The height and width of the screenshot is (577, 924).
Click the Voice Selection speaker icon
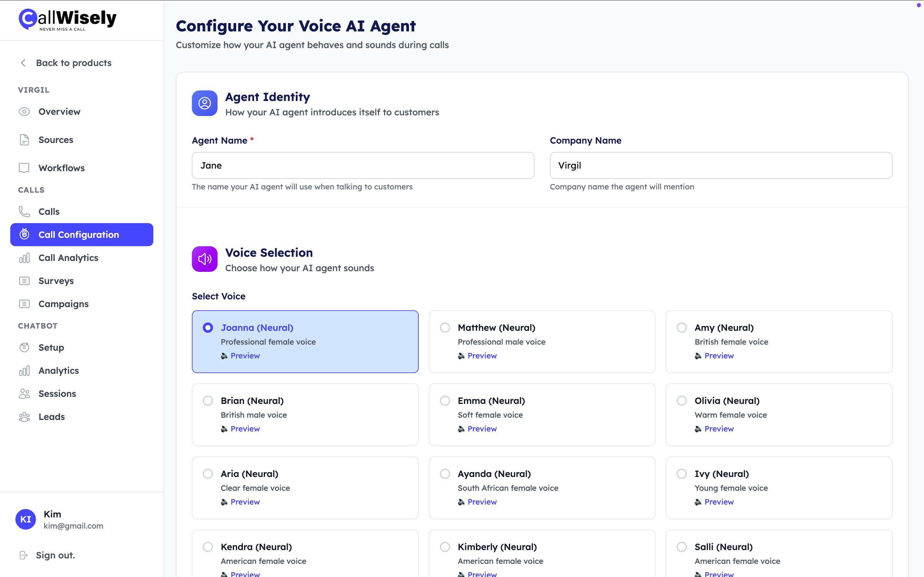pos(205,259)
